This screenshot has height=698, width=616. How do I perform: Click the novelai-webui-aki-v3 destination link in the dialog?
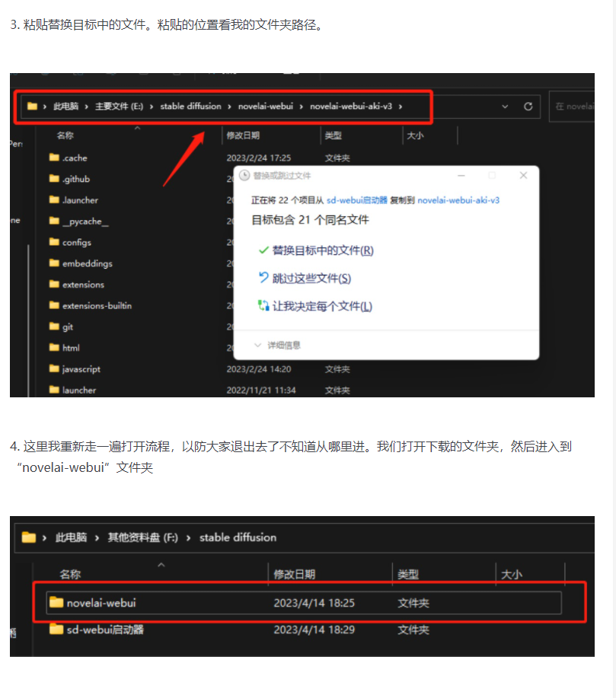pyautogui.click(x=458, y=200)
